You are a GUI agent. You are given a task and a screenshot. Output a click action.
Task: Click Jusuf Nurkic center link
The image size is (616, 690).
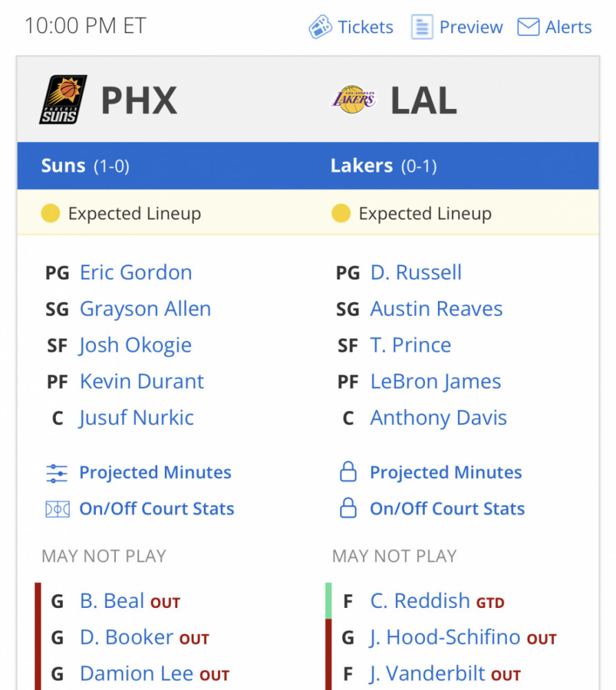pyautogui.click(x=137, y=418)
